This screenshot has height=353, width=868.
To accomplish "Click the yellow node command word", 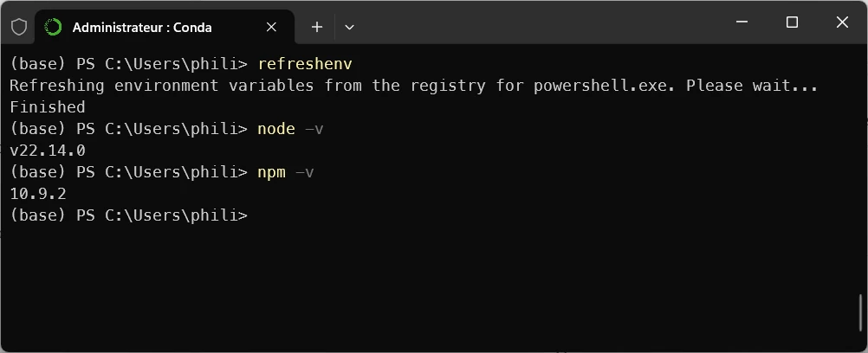I will click(x=276, y=129).
